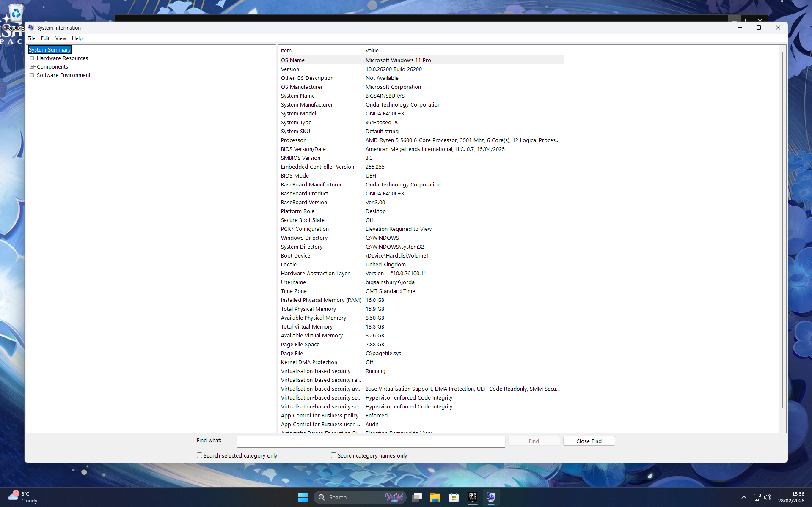Select System Summary in the tree

50,50
